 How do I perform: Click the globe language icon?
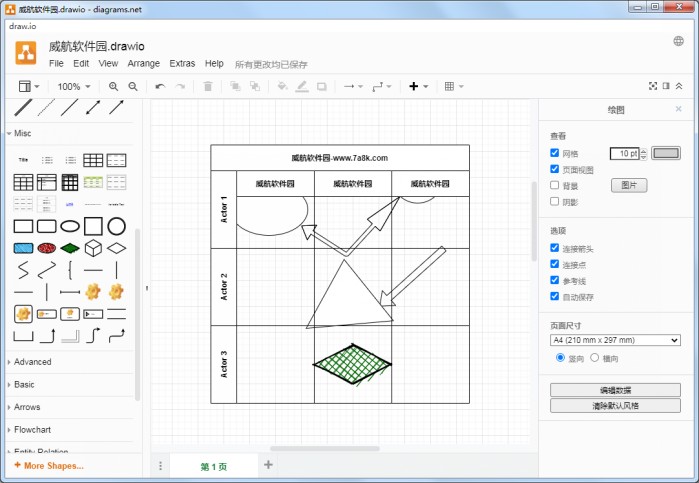click(x=679, y=41)
